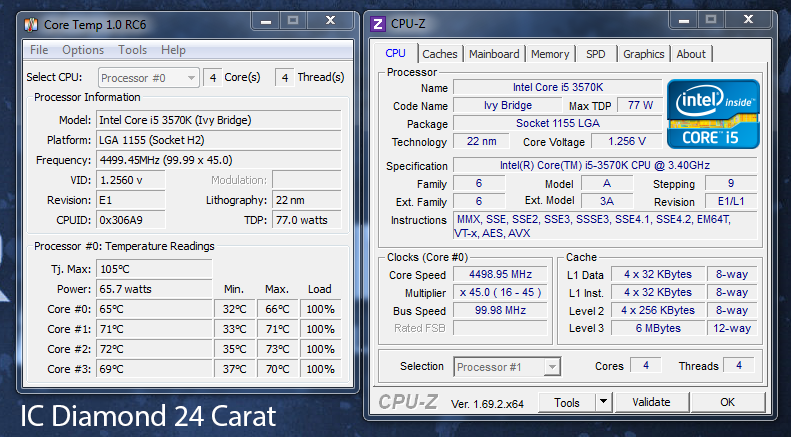Open the Options menu in Core Temp
Image resolution: width=791 pixels, height=437 pixels.
point(83,50)
